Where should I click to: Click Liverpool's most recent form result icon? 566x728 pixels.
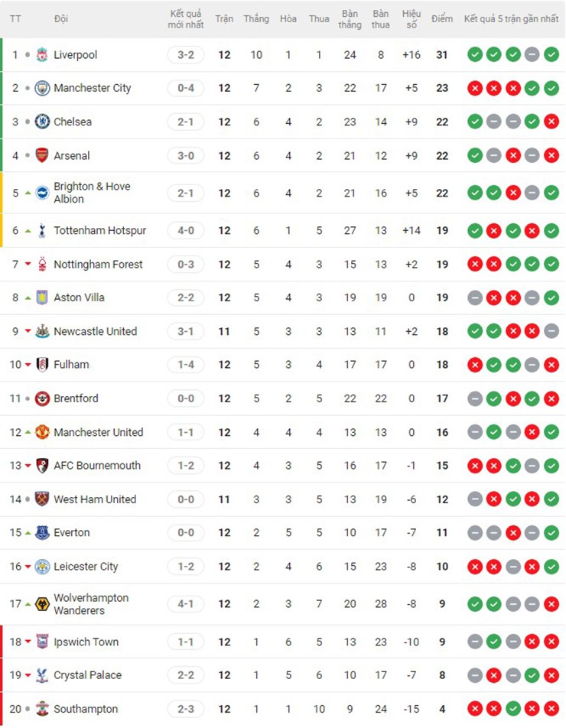551,55
